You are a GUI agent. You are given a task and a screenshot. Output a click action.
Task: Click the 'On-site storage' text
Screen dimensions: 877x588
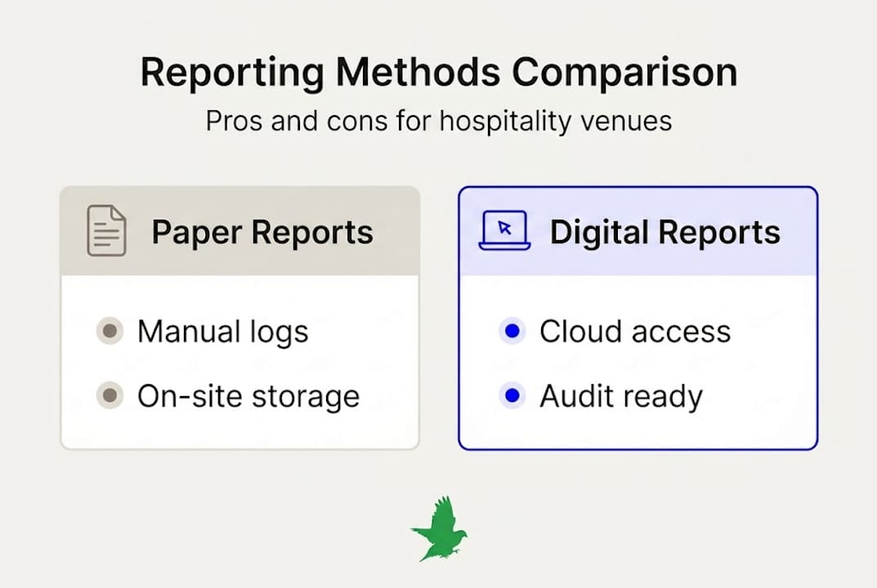click(248, 397)
